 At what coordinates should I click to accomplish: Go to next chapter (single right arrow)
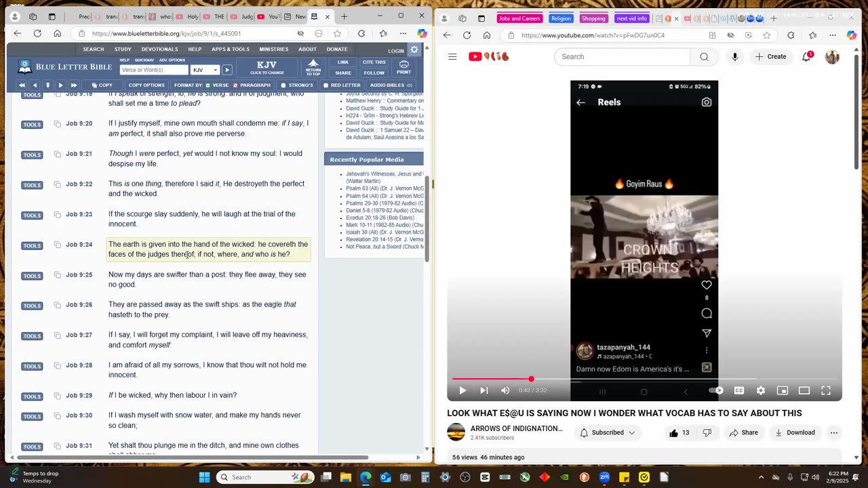point(60,85)
